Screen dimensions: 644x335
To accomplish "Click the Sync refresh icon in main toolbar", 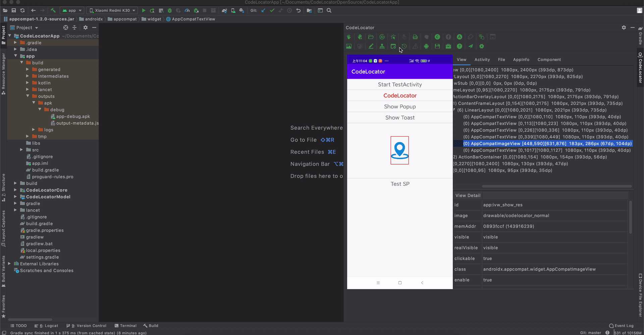I will tap(22, 11).
